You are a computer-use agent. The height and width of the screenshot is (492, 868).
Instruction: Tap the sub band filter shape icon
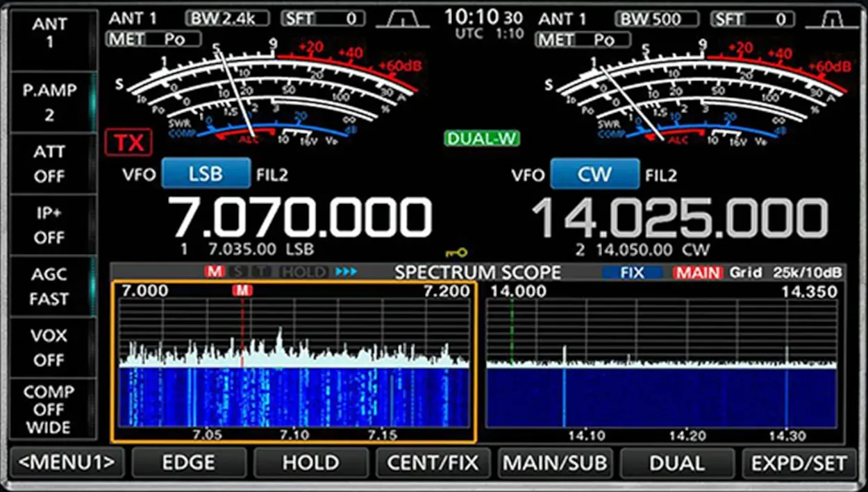(x=831, y=19)
